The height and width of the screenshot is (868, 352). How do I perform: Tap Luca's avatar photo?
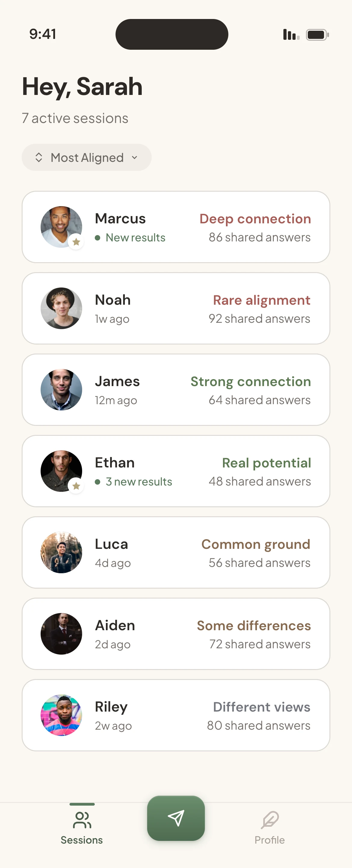(61, 552)
